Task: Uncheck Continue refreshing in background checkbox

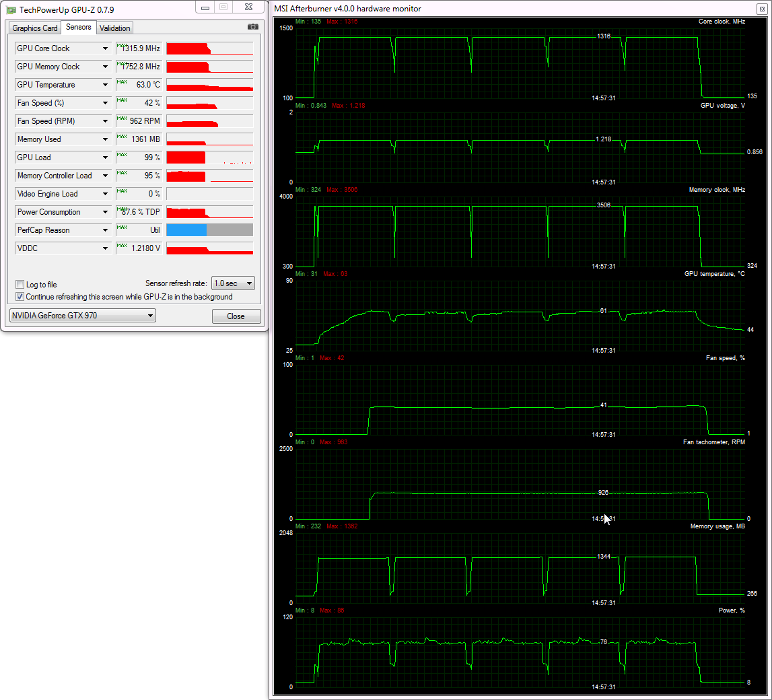Action: pos(20,297)
